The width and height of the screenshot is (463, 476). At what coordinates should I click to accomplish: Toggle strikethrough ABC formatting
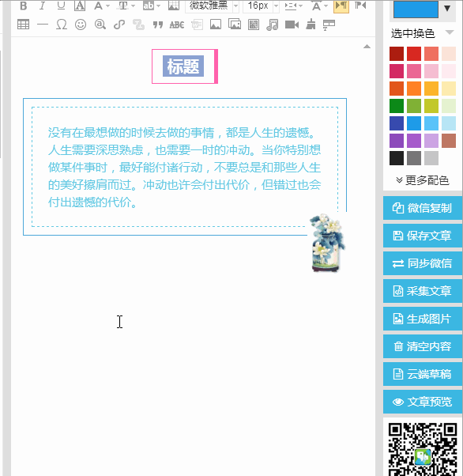click(x=177, y=25)
